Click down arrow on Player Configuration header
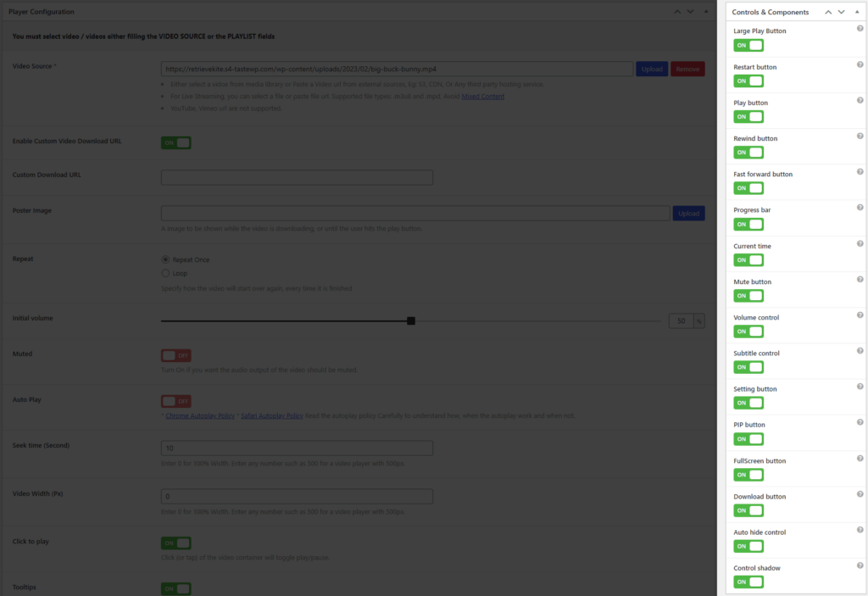The width and height of the screenshot is (868, 596). (x=690, y=12)
